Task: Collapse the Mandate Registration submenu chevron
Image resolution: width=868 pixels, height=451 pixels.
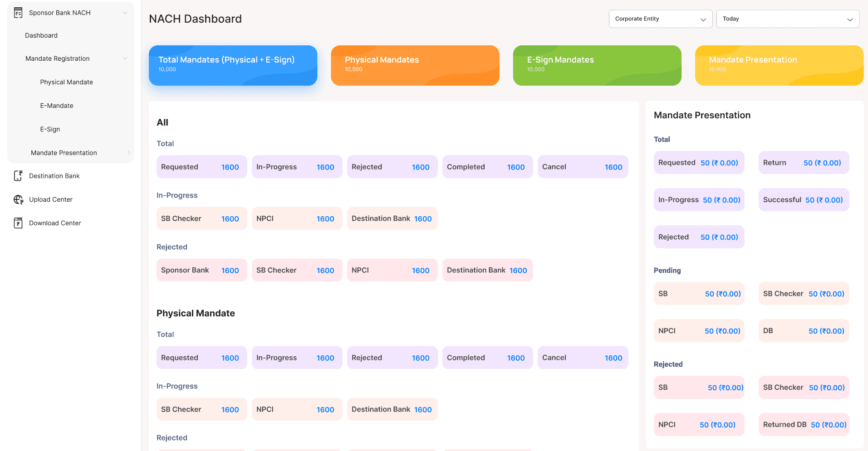Action: (125, 58)
